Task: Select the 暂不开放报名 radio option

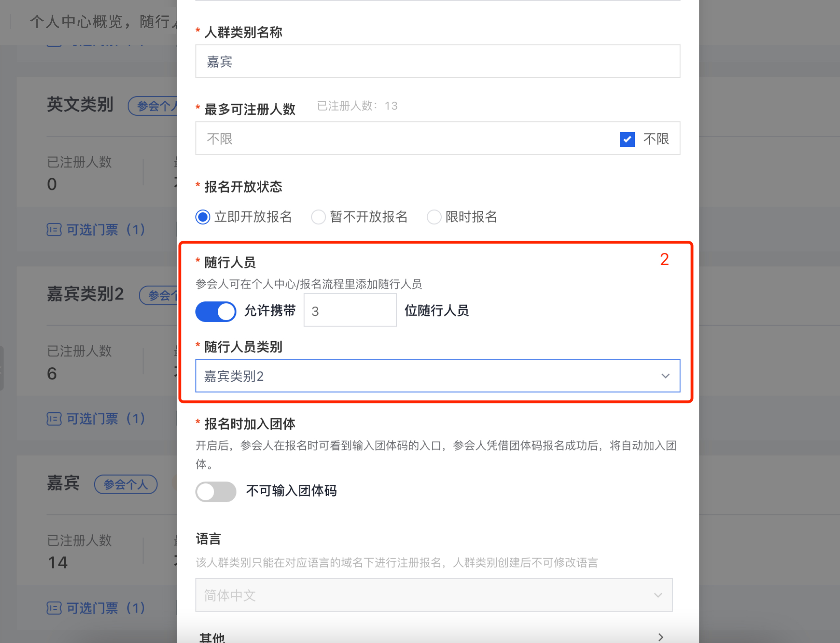Action: pos(318,217)
